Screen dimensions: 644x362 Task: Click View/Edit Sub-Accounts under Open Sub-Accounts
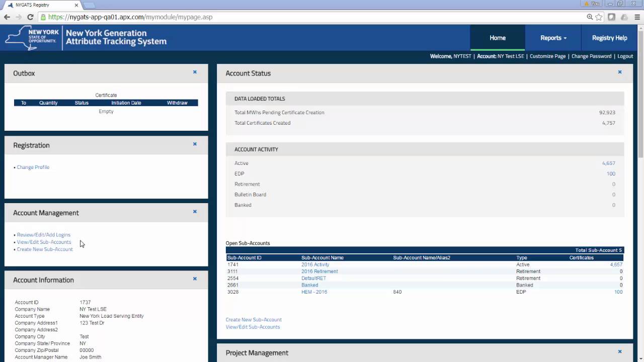pos(253,327)
